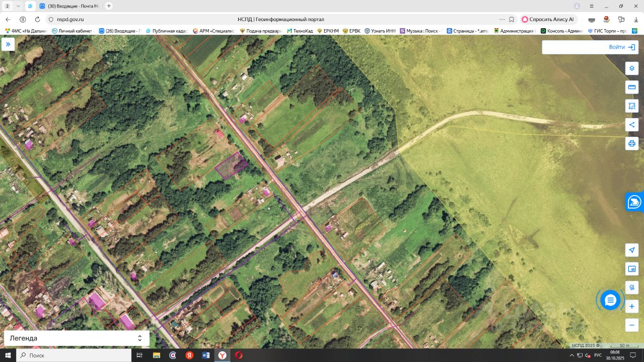Open page options three-dots menu
Viewport: 644px width, 362px height.
pyautogui.click(x=502, y=20)
